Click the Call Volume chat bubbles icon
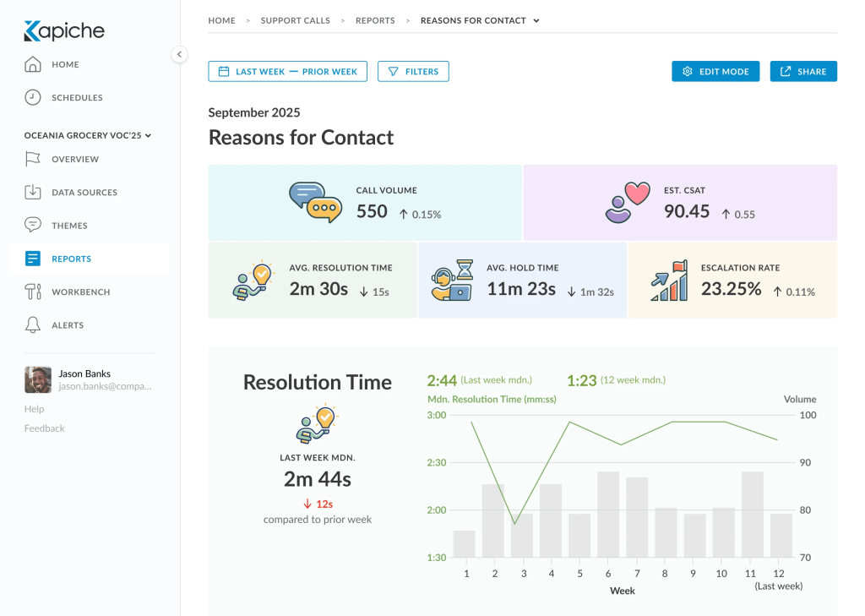Image resolution: width=865 pixels, height=616 pixels. tap(316, 203)
